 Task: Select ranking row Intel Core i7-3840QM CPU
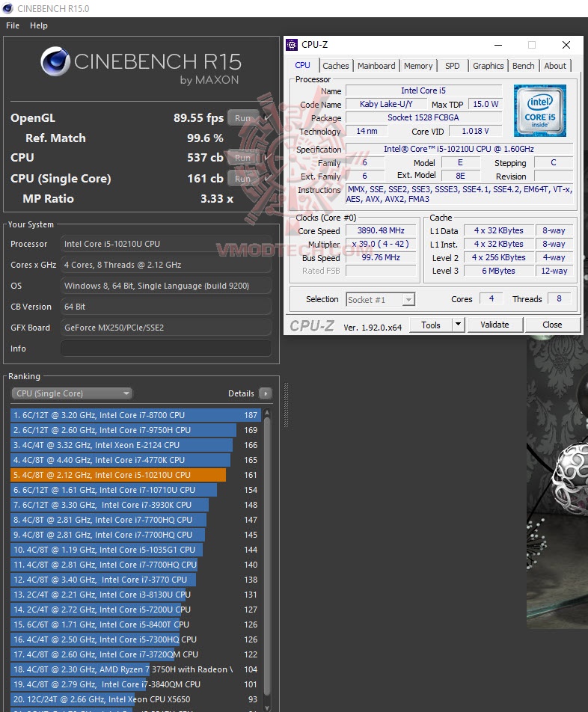pyautogui.click(x=135, y=685)
